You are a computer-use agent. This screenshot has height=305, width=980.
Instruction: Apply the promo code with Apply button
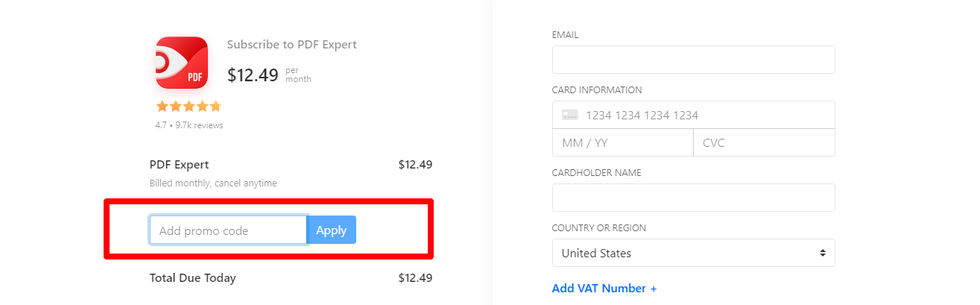point(331,230)
